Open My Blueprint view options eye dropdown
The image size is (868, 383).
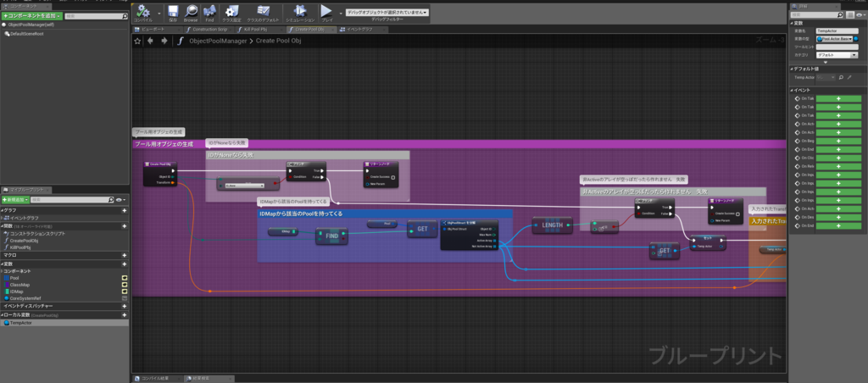pyautogui.click(x=120, y=199)
